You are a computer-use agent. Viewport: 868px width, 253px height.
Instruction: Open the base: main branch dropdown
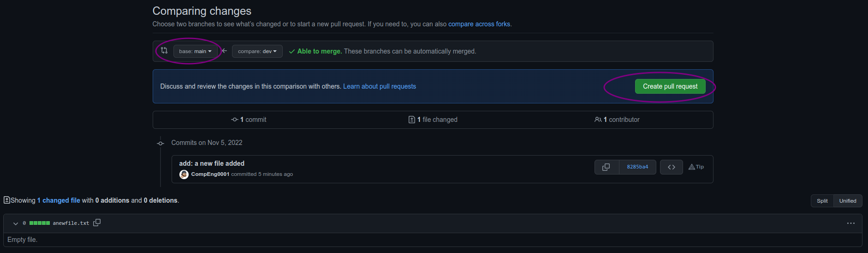[195, 51]
